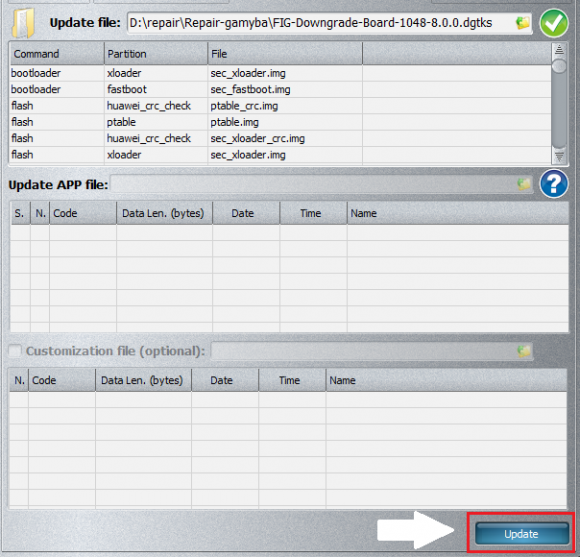Click the Update button

coord(522,534)
